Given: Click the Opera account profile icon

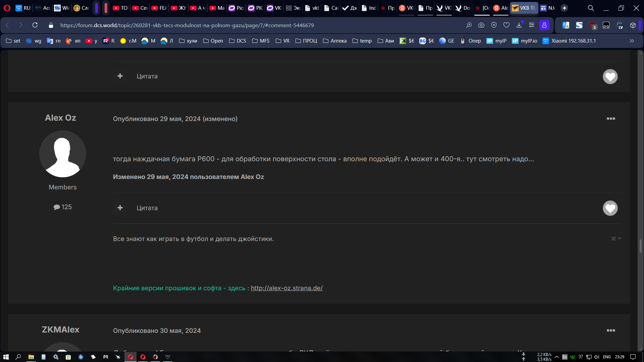Looking at the screenshot, I should coord(544,25).
